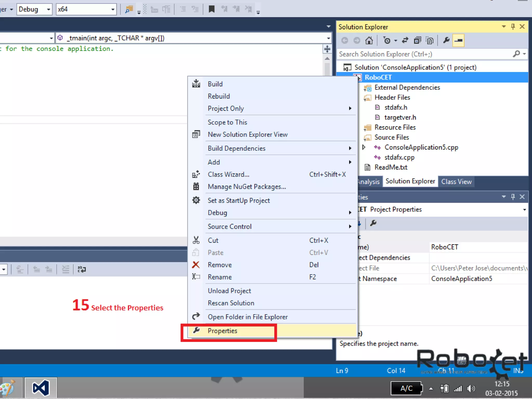532x399 pixels.
Task: Open stdafx.h in Solution Explorer
Action: [396, 107]
